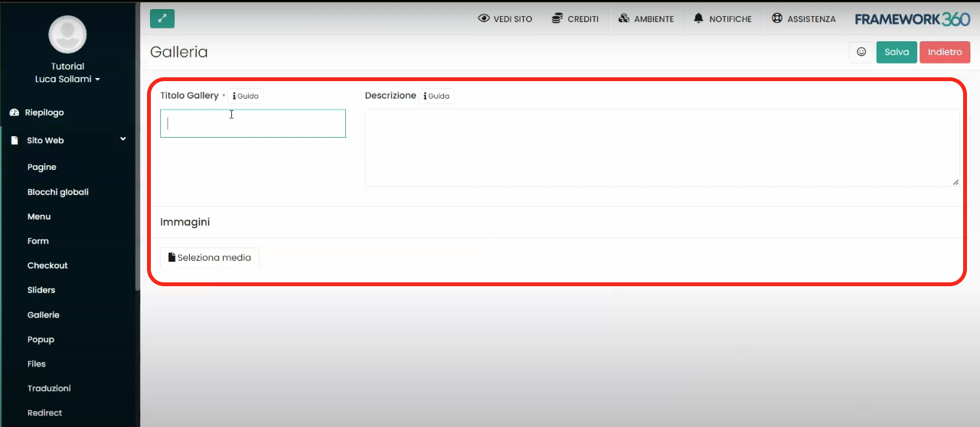Open the Crediti coins menu

point(575,18)
